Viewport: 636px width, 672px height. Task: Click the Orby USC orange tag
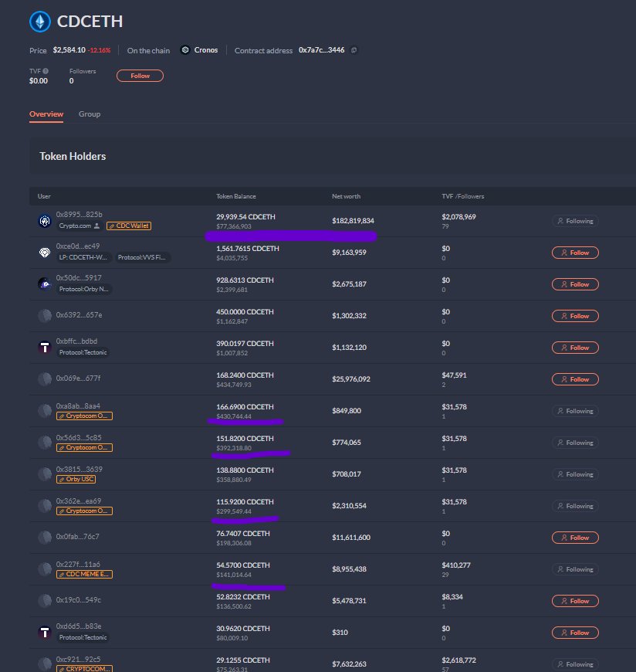pyautogui.click(x=74, y=480)
